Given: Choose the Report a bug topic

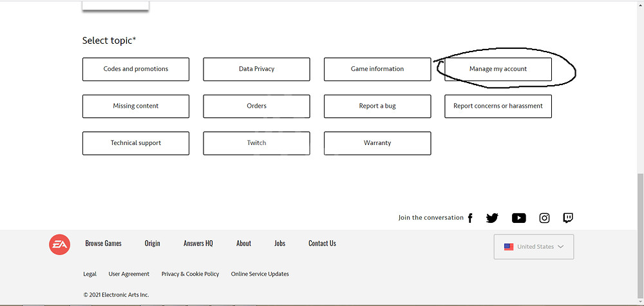Looking at the screenshot, I should pos(377,106).
